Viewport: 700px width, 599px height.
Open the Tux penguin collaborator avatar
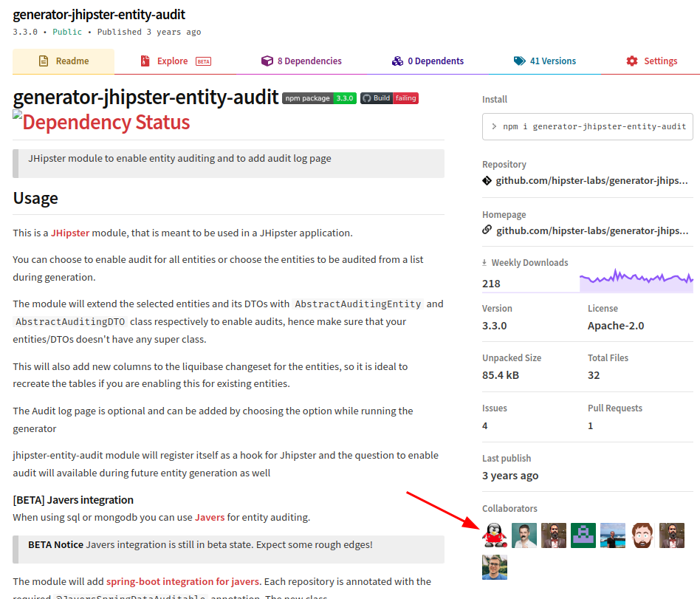[x=495, y=535]
